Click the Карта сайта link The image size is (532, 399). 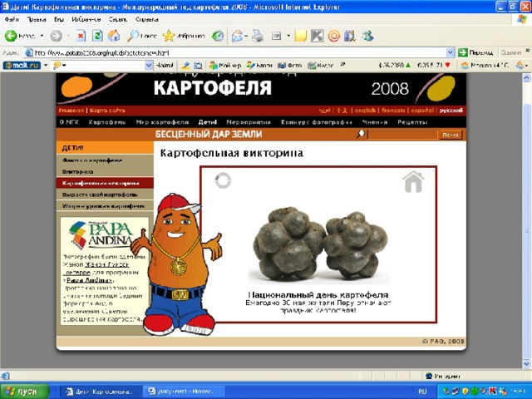107,111
